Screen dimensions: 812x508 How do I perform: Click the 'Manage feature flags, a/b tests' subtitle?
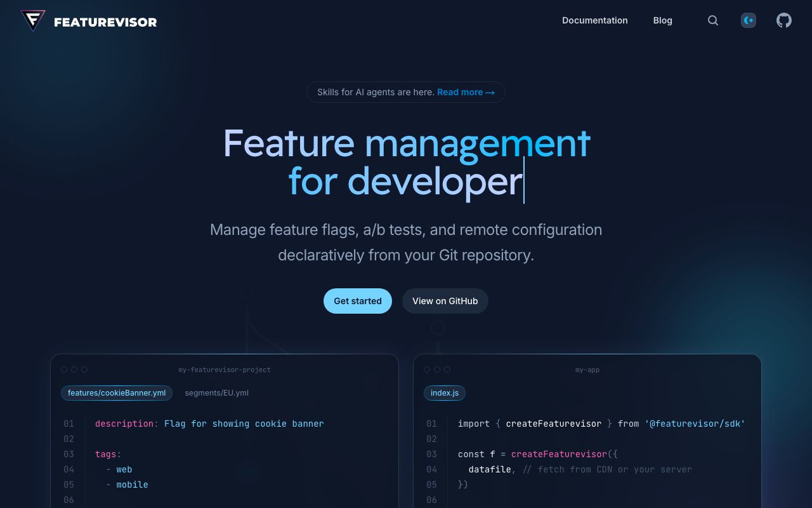tap(406, 242)
